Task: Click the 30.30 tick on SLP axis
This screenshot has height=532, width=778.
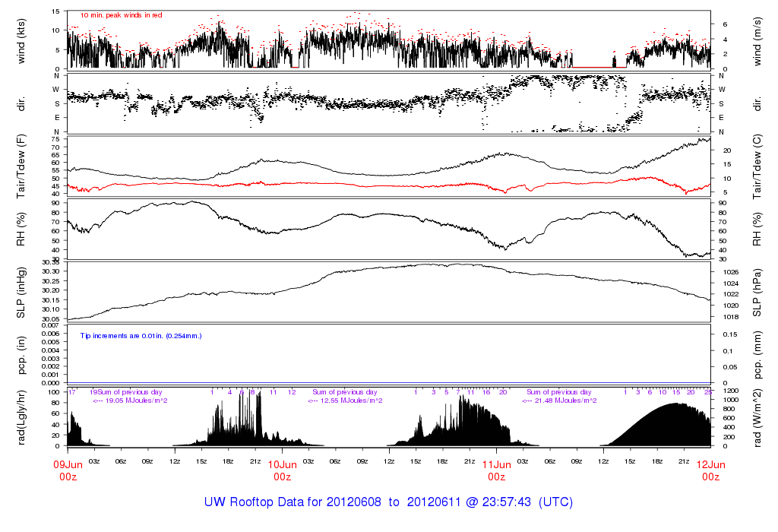Action: [x=51, y=271]
